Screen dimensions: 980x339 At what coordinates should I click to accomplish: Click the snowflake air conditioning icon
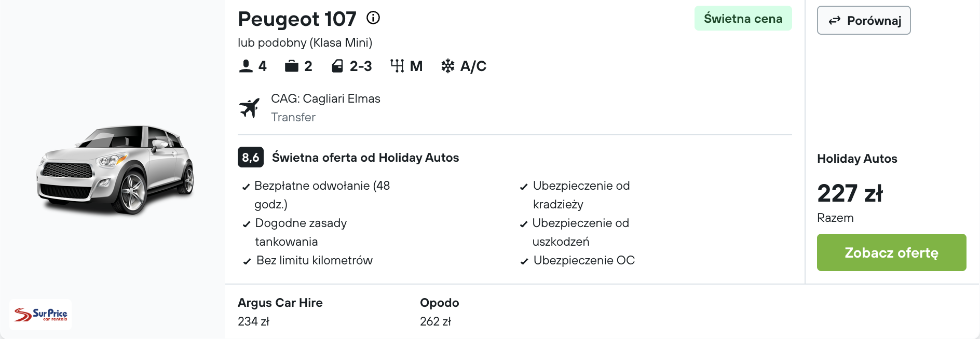pyautogui.click(x=447, y=66)
